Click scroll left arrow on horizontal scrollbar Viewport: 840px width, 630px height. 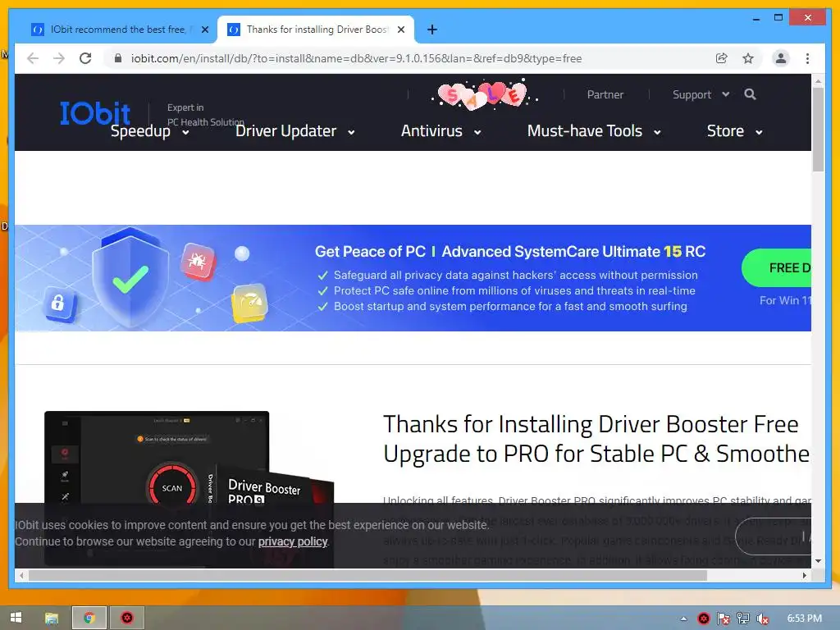21,575
